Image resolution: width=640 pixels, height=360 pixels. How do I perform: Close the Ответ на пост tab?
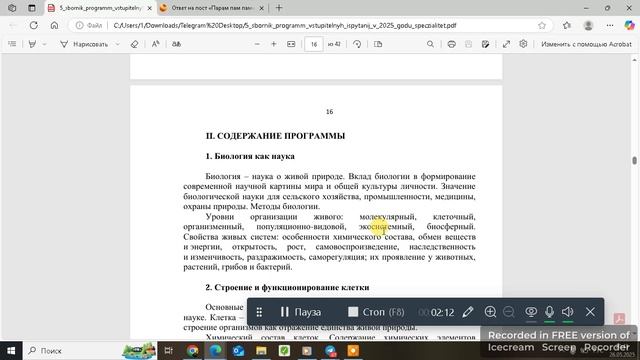point(262,8)
